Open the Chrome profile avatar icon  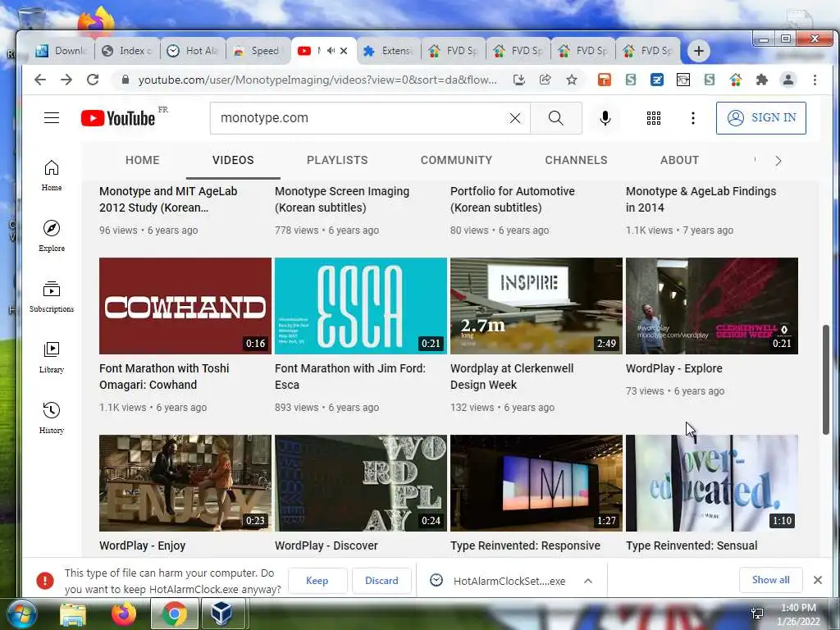(x=788, y=80)
